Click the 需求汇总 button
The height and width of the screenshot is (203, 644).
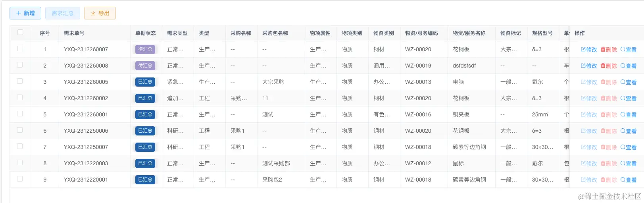click(x=63, y=13)
